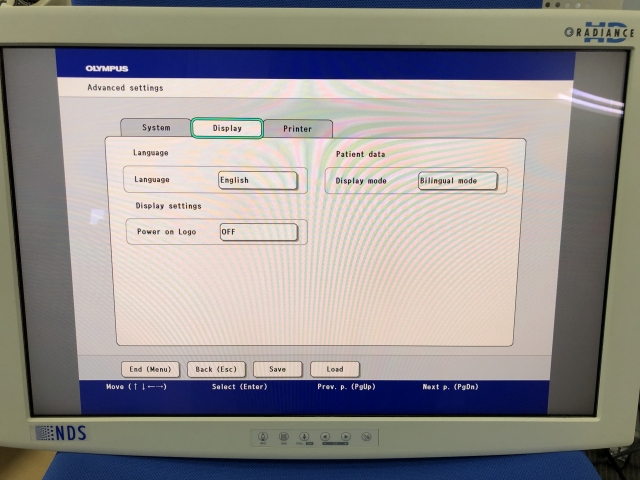Toggle the Power on Logo OFF setting

pos(259,232)
